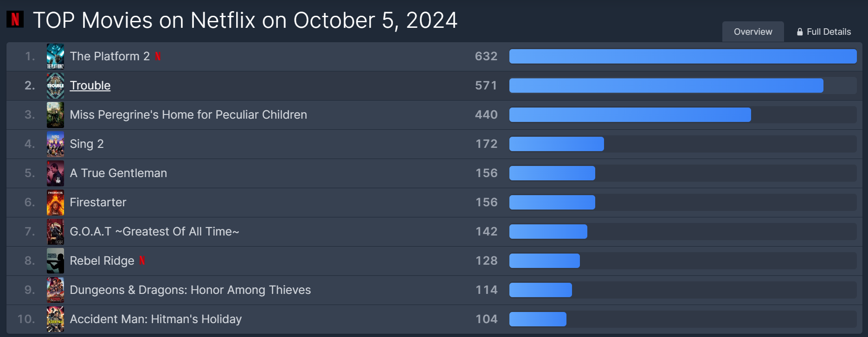Image resolution: width=868 pixels, height=337 pixels.
Task: Click the 172 score next to Sing 2
Action: (x=486, y=144)
